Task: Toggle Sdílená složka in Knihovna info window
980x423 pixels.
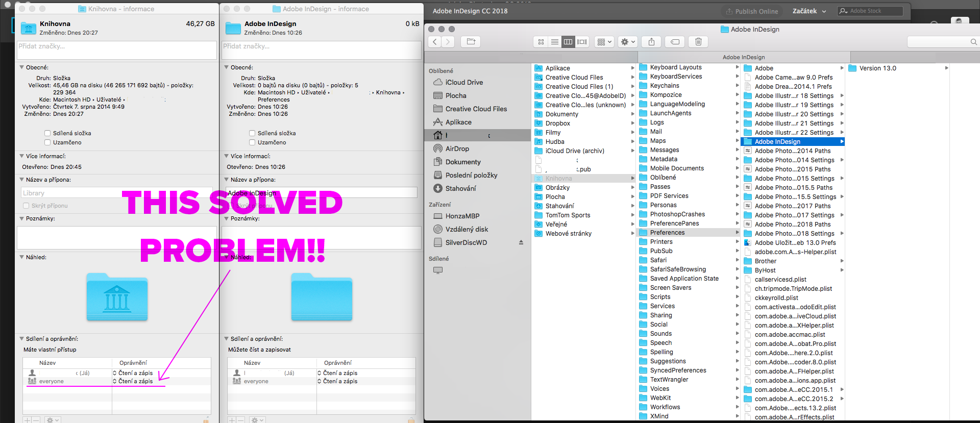Action: pos(47,133)
